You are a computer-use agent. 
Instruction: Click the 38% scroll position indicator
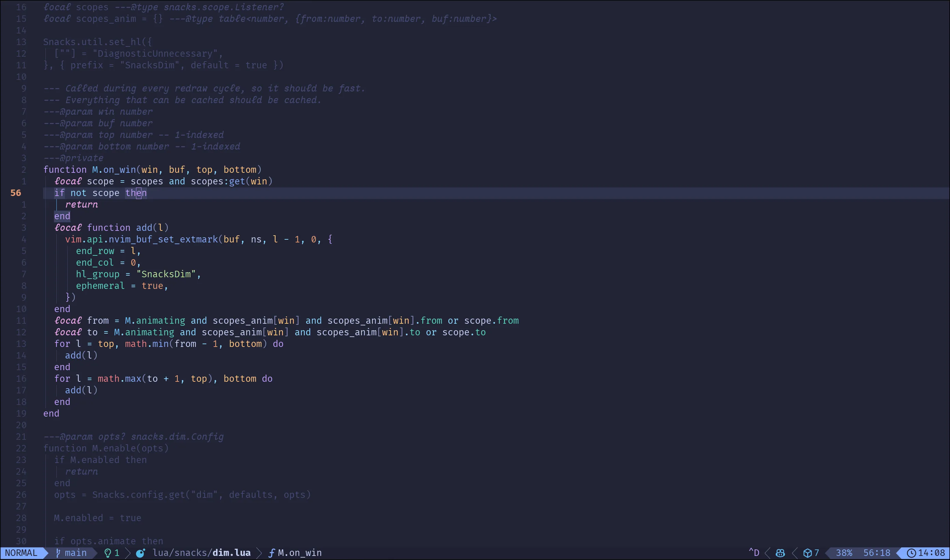(x=845, y=553)
